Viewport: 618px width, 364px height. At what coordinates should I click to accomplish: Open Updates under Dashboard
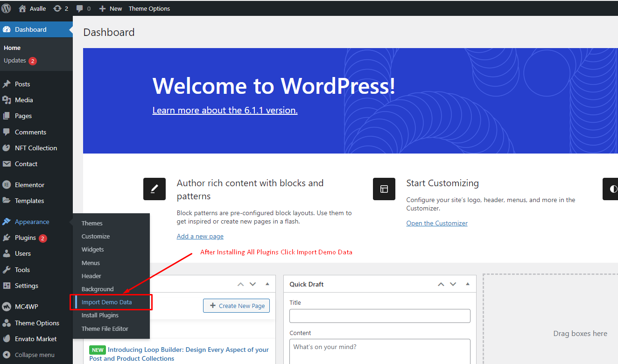pos(15,60)
